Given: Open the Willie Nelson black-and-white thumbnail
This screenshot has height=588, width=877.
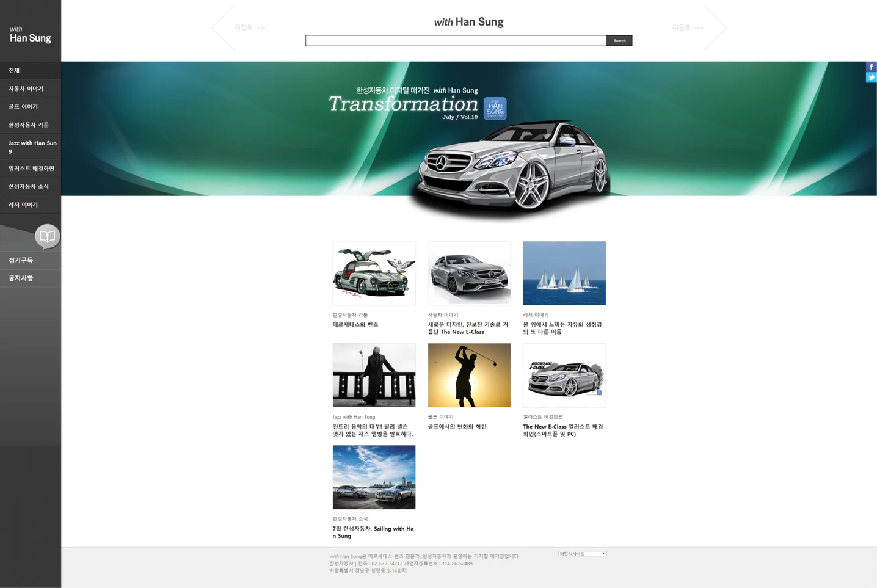Looking at the screenshot, I should pos(374,375).
